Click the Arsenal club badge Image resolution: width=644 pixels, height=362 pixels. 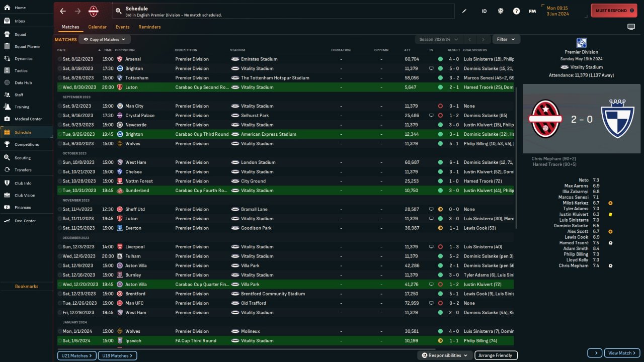[x=120, y=59]
